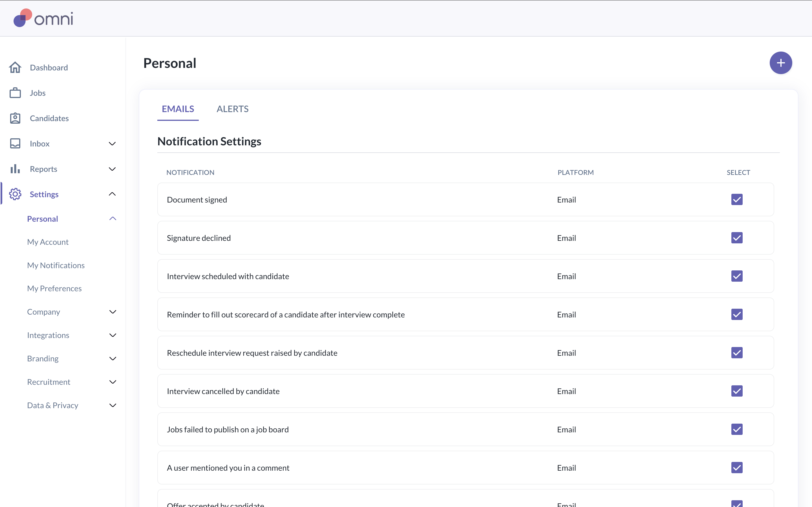
Task: Disable Interview cancelled by candidate checkbox
Action: (x=736, y=391)
